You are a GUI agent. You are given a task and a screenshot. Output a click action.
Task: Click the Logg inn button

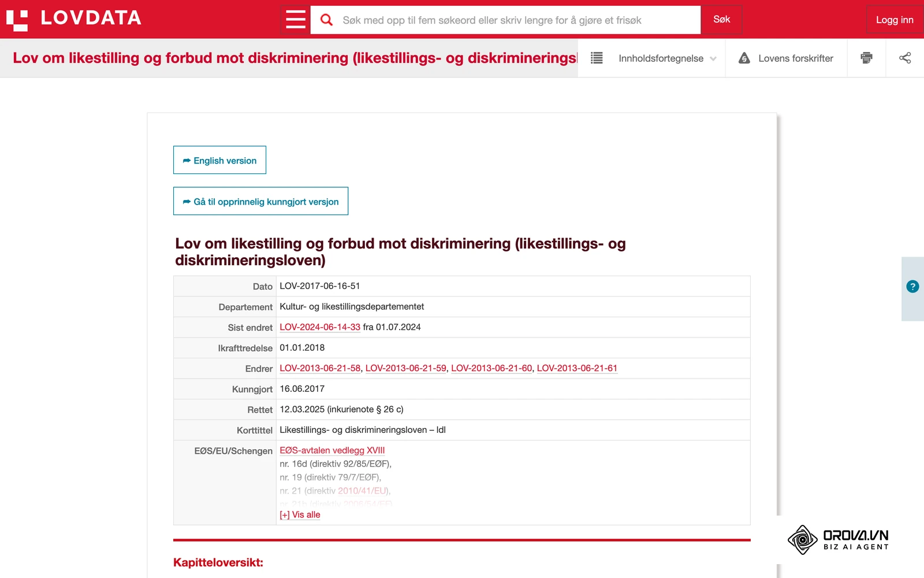coord(895,20)
